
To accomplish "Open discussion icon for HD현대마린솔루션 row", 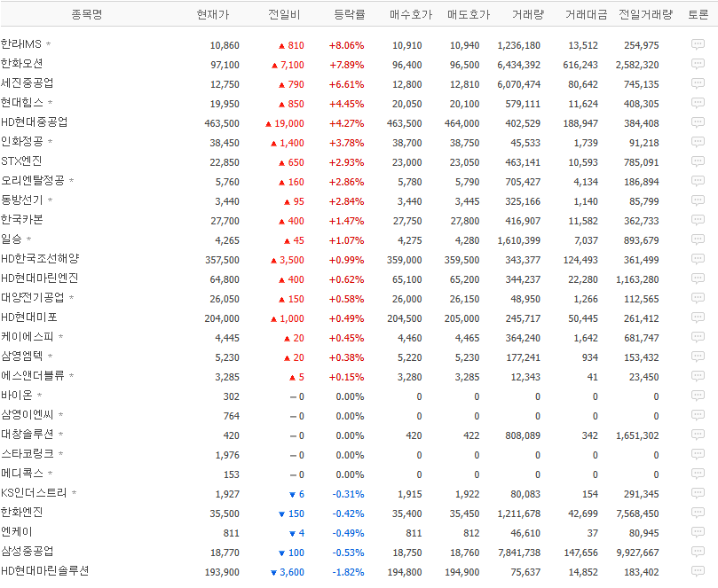I will [x=698, y=571].
